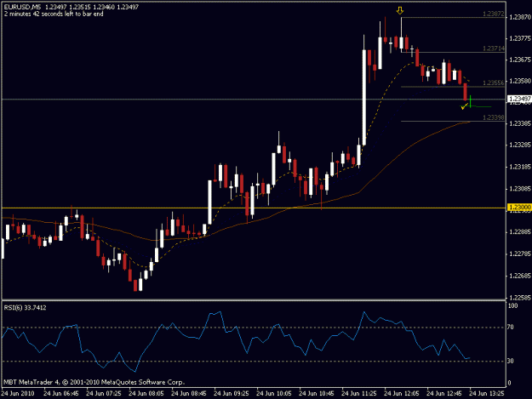Click the current price label 1.23497

coord(519,99)
